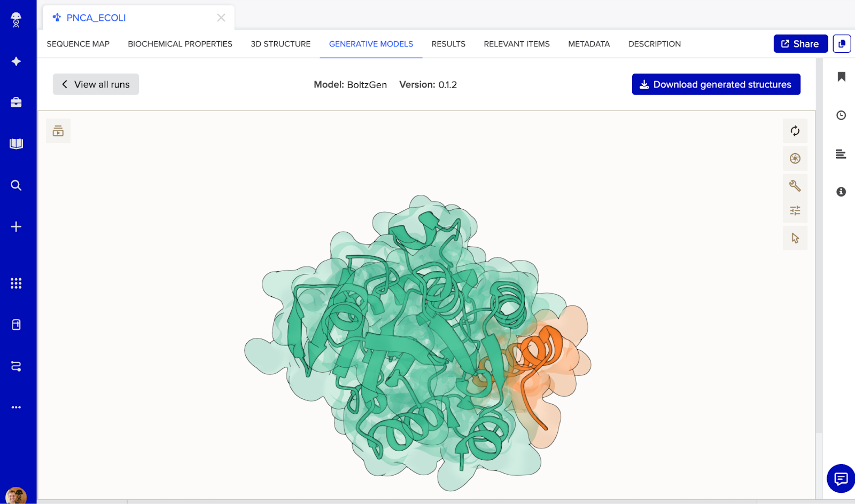Toggle the selection mode cursor icon

click(795, 238)
